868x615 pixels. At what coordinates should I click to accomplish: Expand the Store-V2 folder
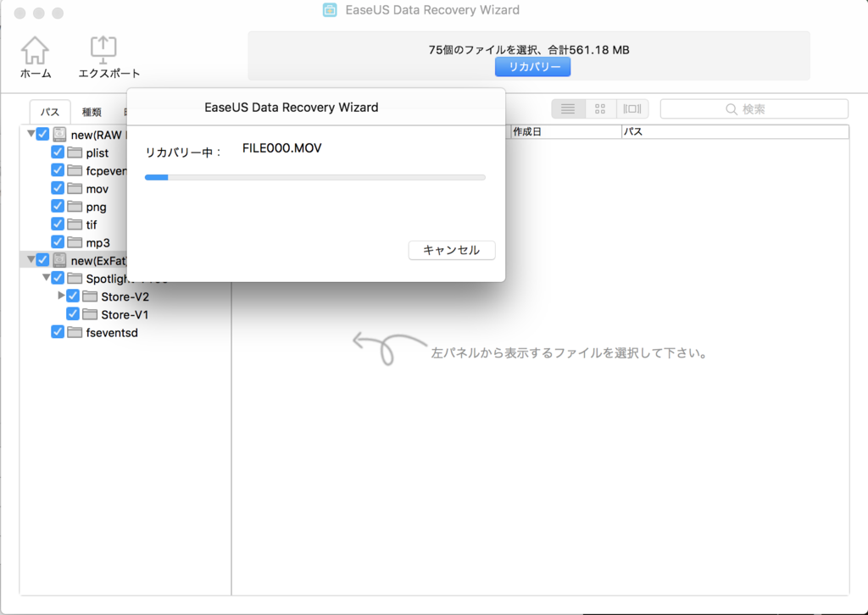(61, 296)
